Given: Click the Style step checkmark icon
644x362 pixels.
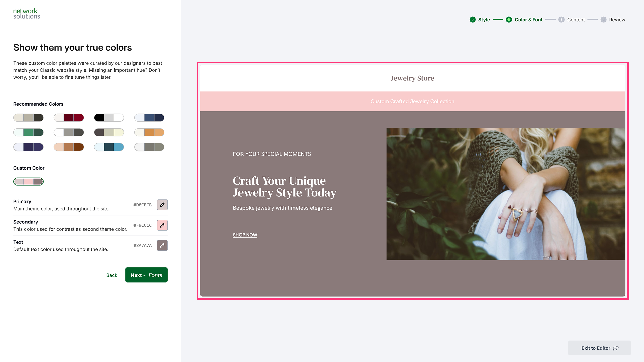Looking at the screenshot, I should (x=473, y=20).
